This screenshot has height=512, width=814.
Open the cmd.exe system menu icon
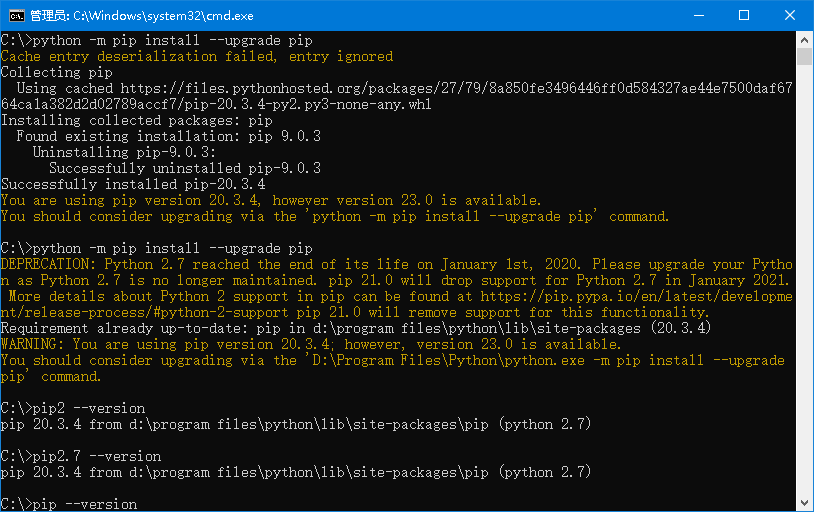coord(17,16)
